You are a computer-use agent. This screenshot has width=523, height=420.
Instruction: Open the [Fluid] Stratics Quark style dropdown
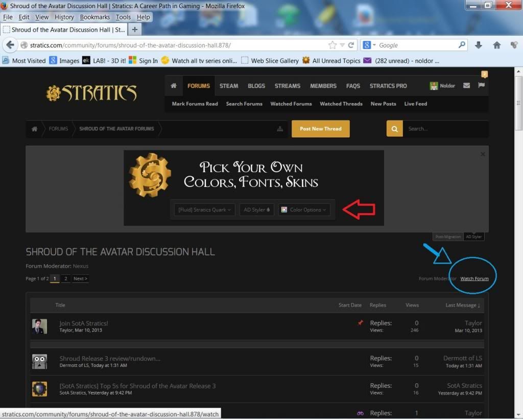pos(204,210)
